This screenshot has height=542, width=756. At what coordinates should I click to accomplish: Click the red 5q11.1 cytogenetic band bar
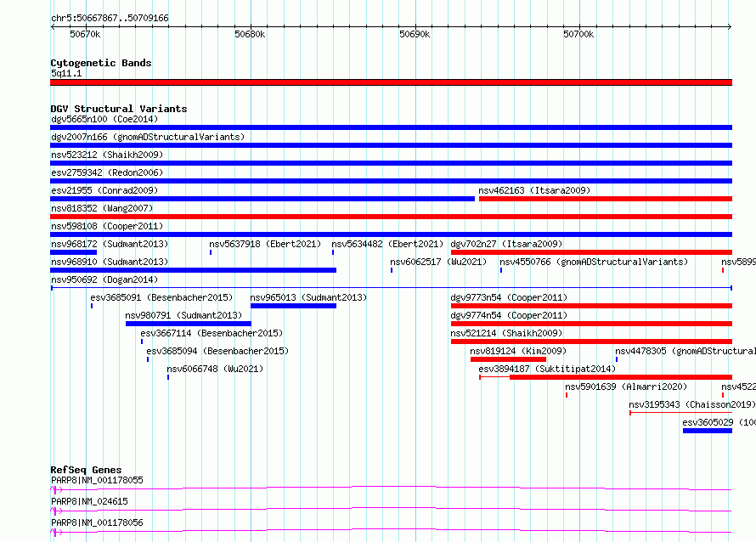(391, 82)
